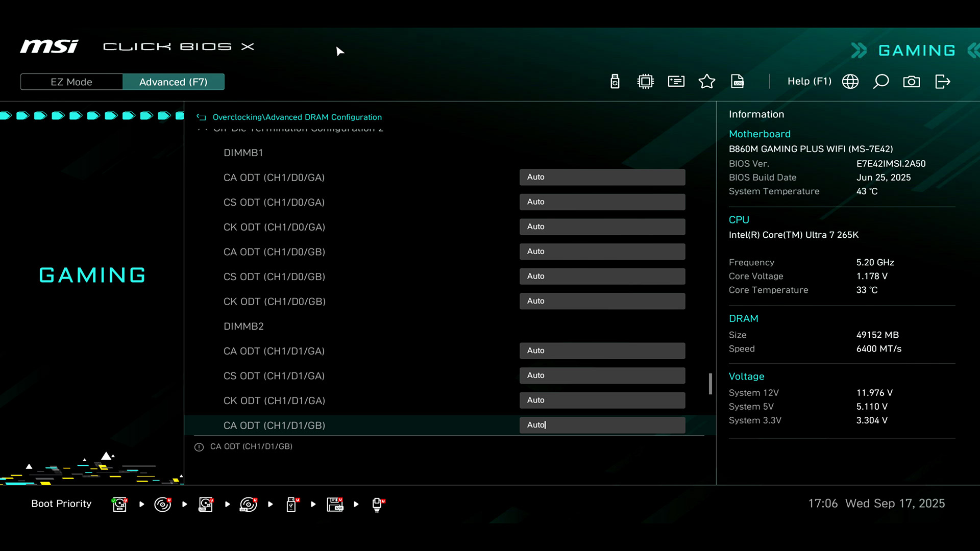
Task: Select the CS ODT (CH1/D0/GB) row label
Action: tap(274, 277)
